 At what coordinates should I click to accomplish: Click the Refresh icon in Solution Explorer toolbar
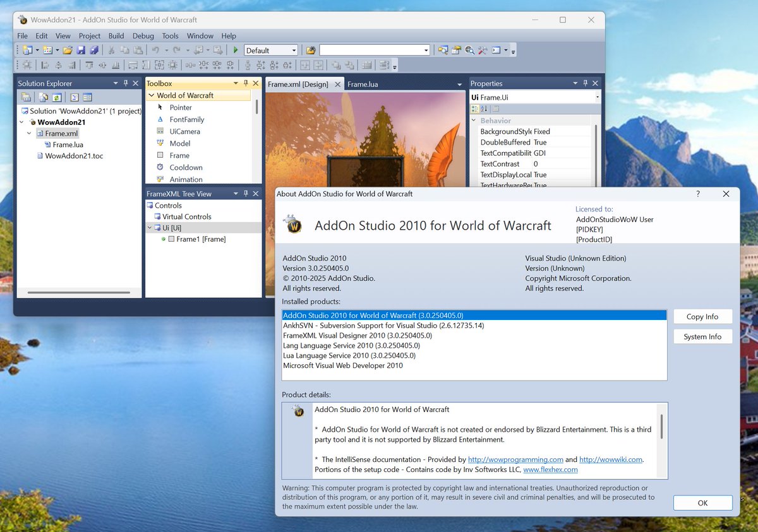pyautogui.click(x=57, y=97)
